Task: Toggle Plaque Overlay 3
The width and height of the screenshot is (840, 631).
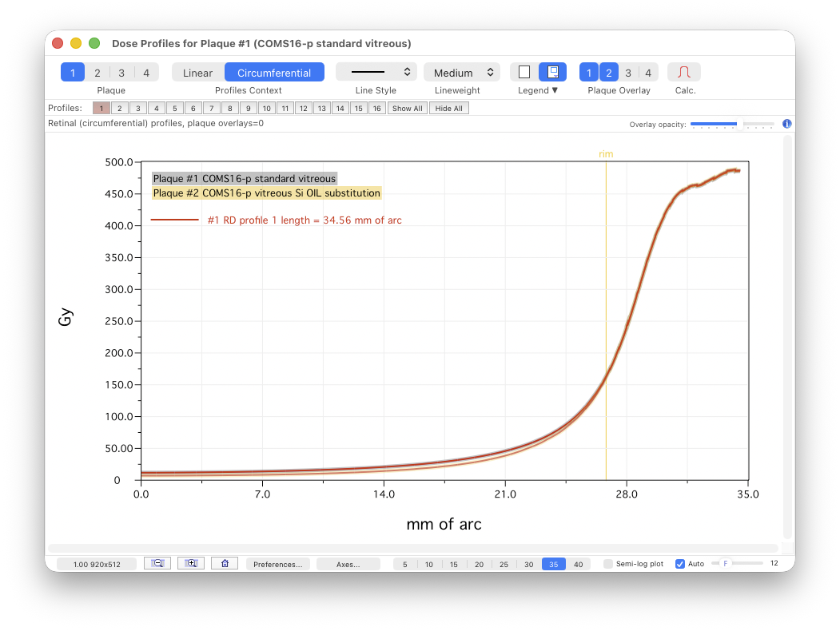Action: (x=628, y=73)
